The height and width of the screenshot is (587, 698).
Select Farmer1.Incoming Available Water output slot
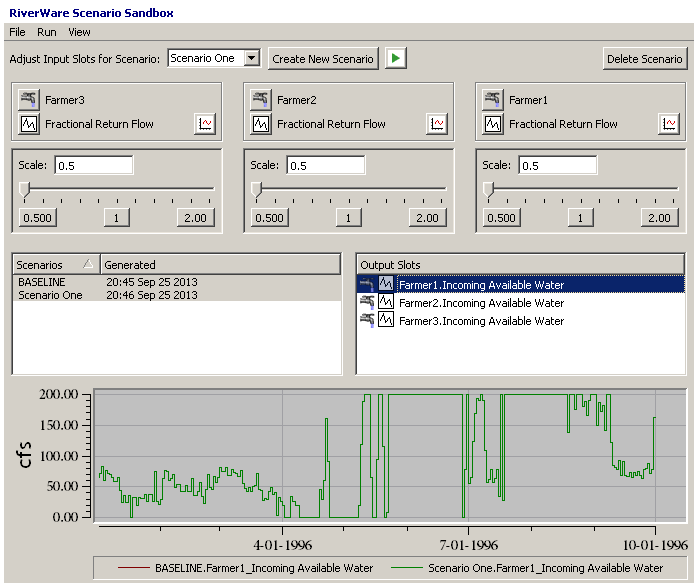(x=520, y=284)
